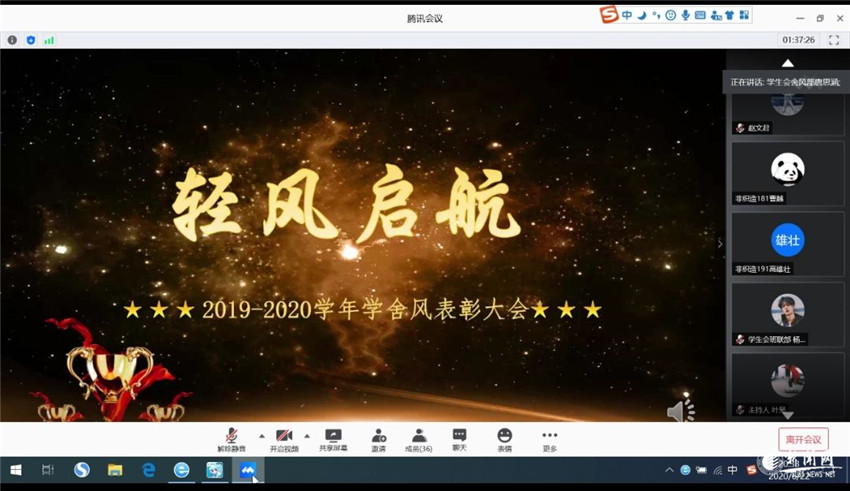Select participant tile with blue 雄壮 avatar
This screenshot has width=850, height=491.
pos(787,243)
